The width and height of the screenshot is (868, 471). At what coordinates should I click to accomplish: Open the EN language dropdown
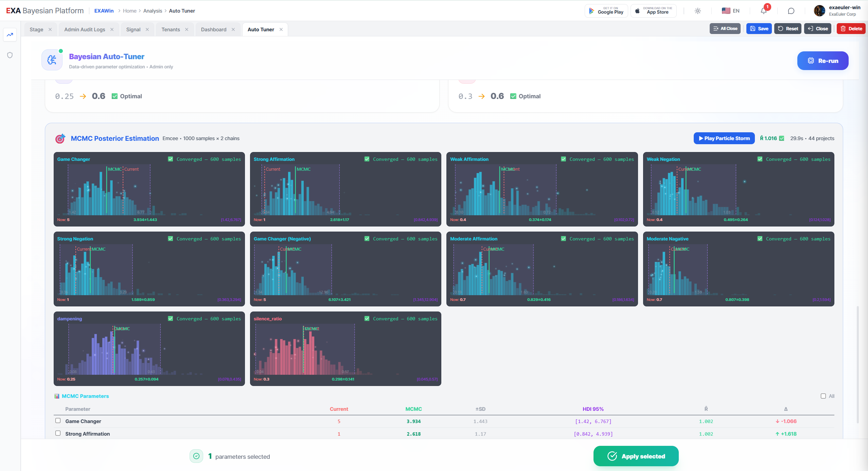coord(731,11)
